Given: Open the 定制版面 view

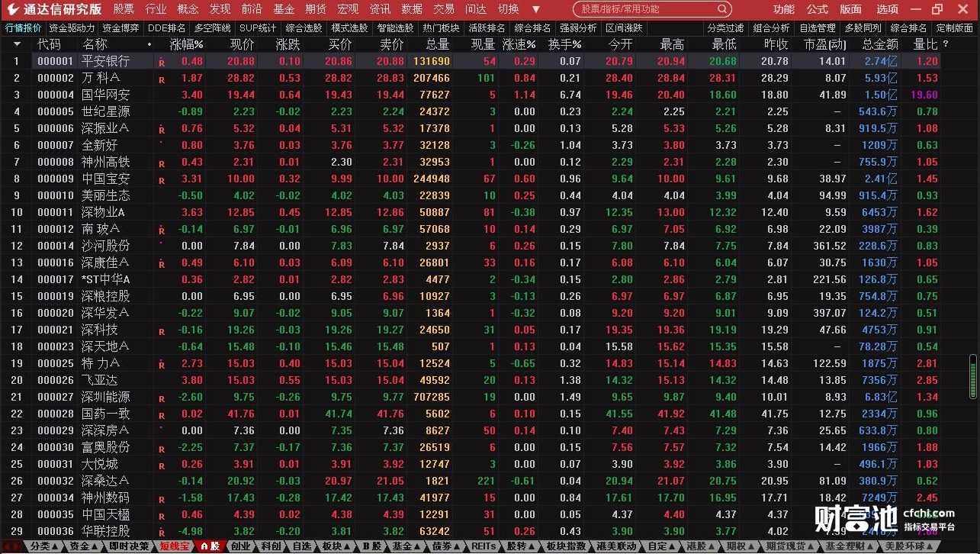Looking at the screenshot, I should click(x=954, y=28).
